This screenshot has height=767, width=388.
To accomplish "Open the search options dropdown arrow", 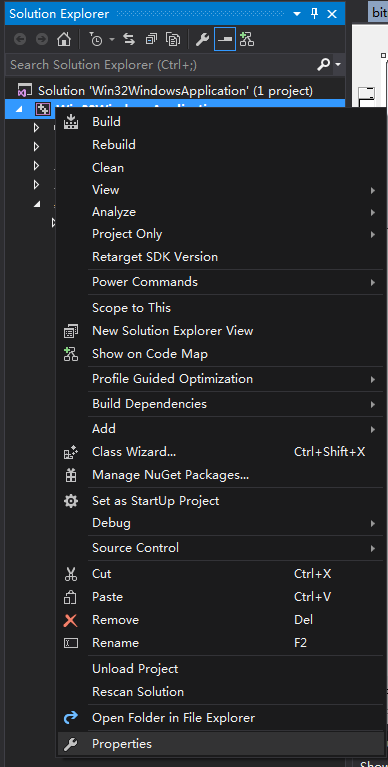I will click(x=338, y=65).
